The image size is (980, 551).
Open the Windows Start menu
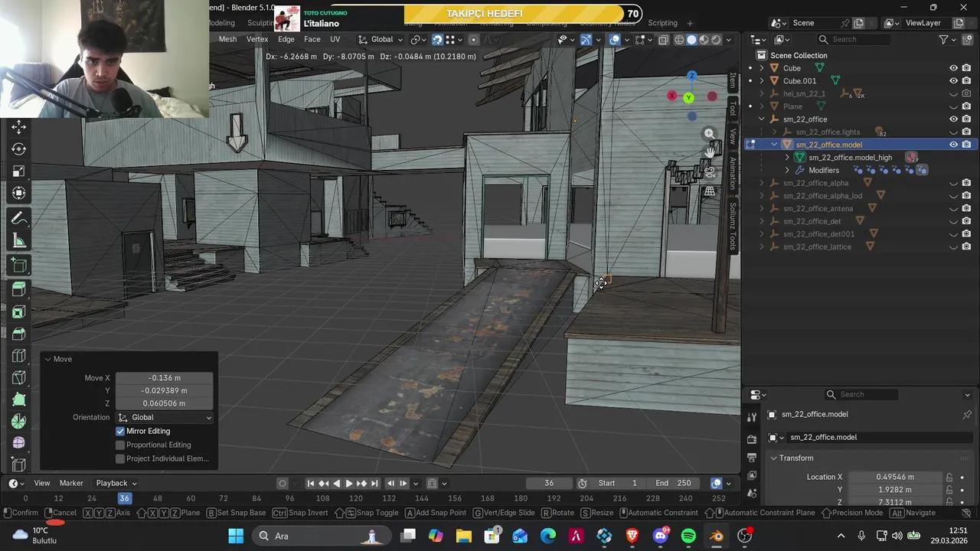[x=236, y=536]
